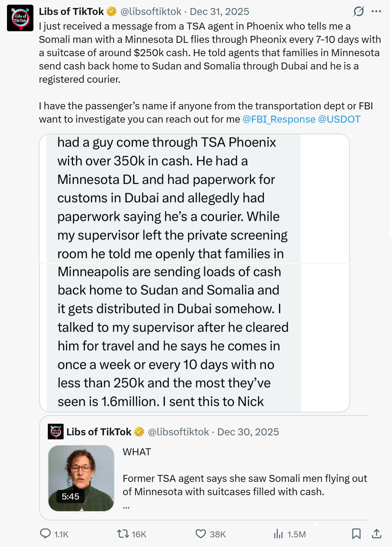Click the reply comment bubble icon
The image size is (392, 547).
click(45, 534)
